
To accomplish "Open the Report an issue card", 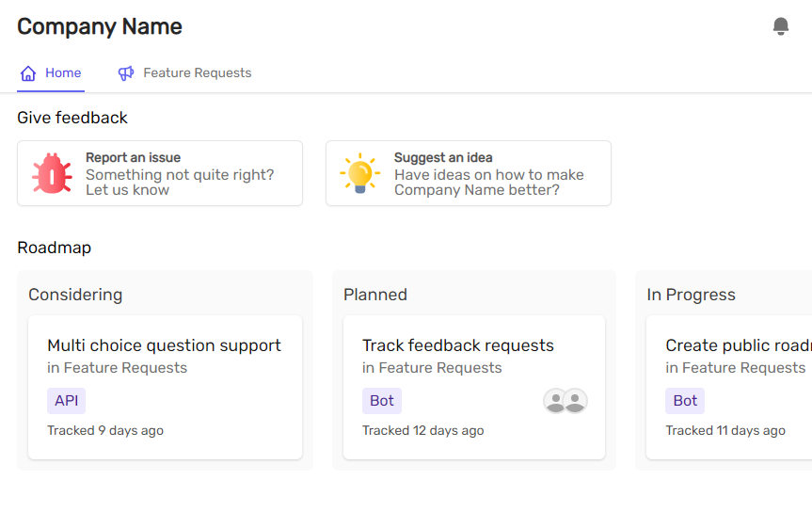I will coord(160,173).
